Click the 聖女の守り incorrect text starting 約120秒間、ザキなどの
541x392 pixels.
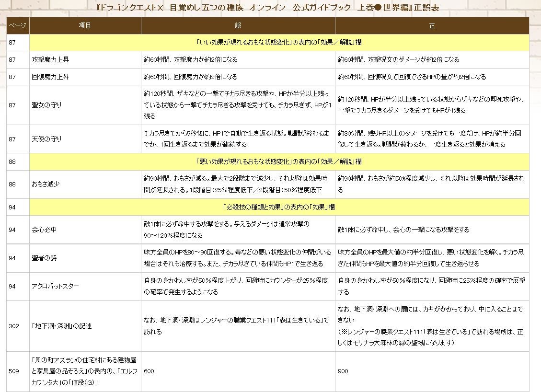(238, 105)
